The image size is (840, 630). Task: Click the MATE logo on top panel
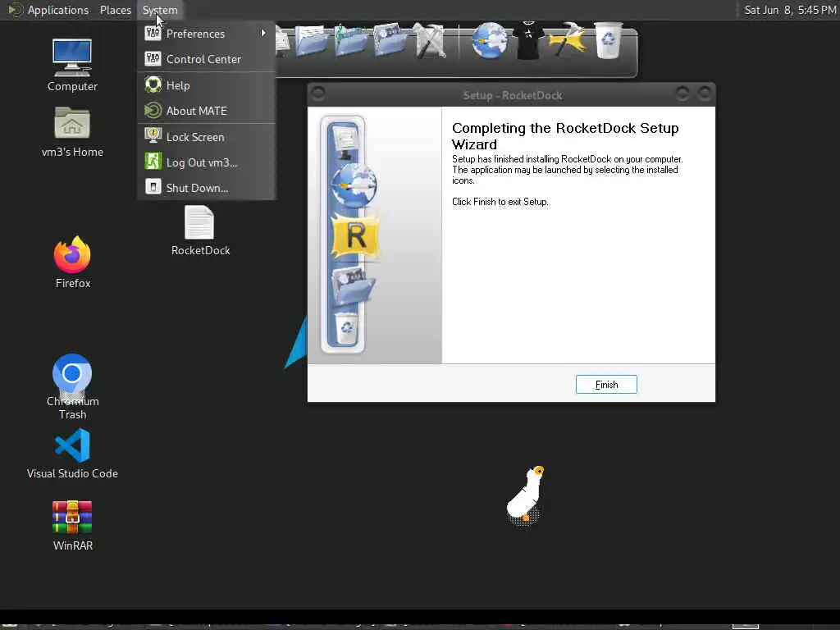click(x=14, y=10)
